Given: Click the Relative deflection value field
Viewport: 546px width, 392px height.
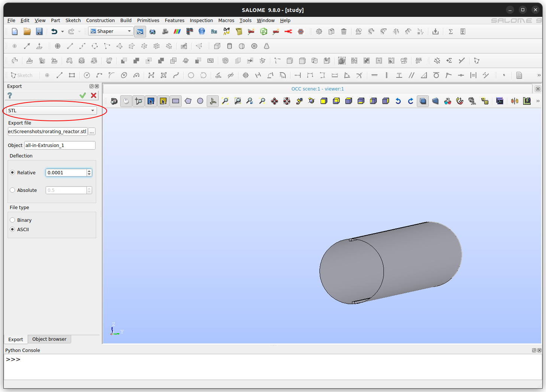Looking at the screenshot, I should (x=66, y=172).
